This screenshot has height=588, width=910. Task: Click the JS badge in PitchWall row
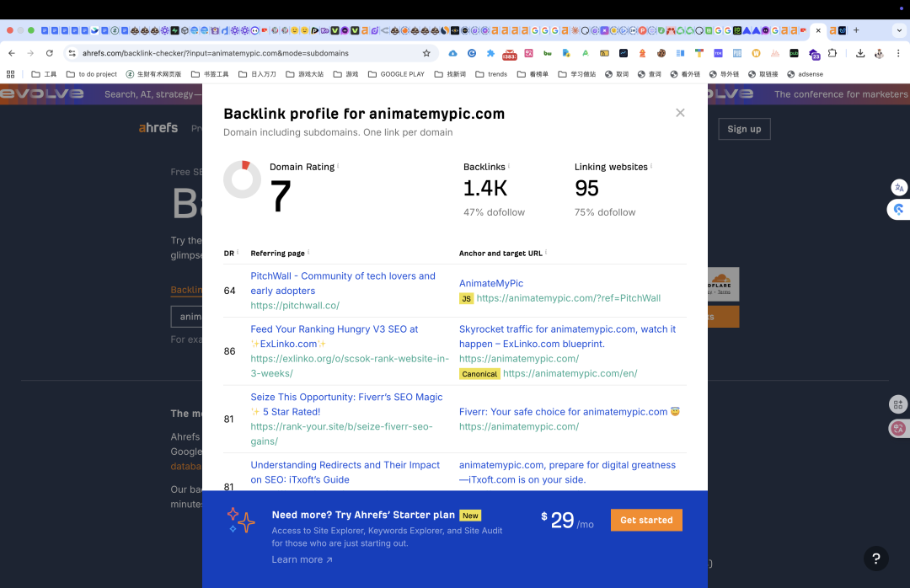point(466,298)
